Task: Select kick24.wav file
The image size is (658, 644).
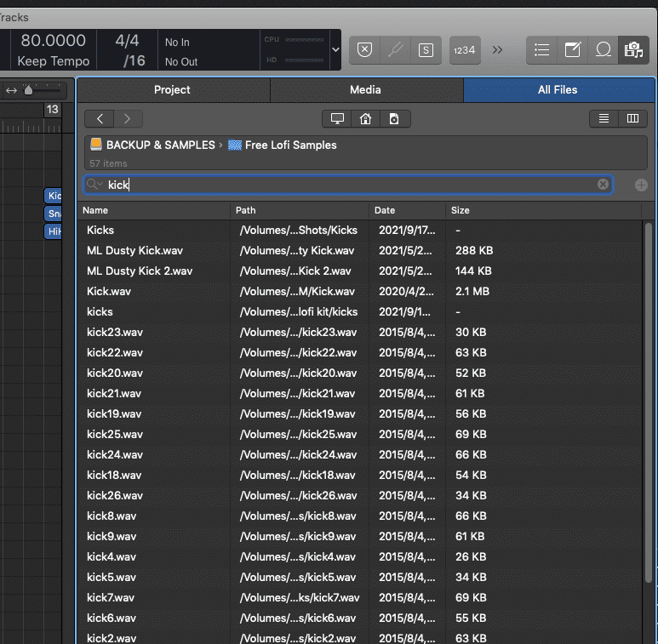Action: [360, 454]
